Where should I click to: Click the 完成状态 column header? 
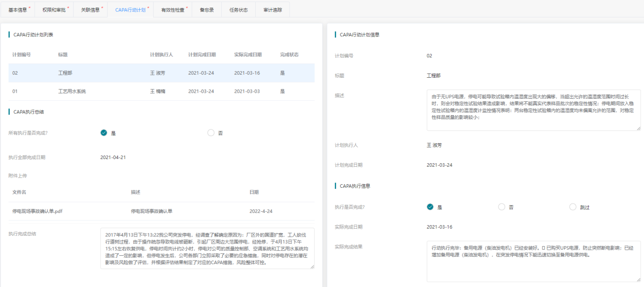pos(289,55)
